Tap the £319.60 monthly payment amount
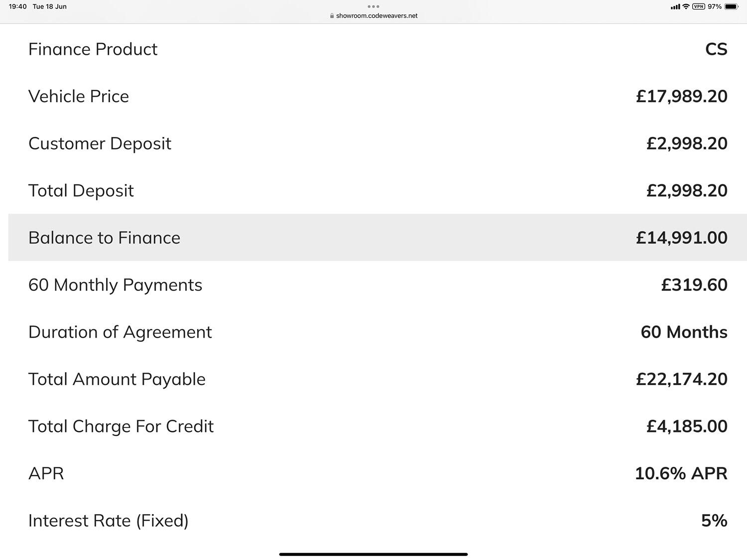Viewport: 747px width, 560px height. [694, 285]
